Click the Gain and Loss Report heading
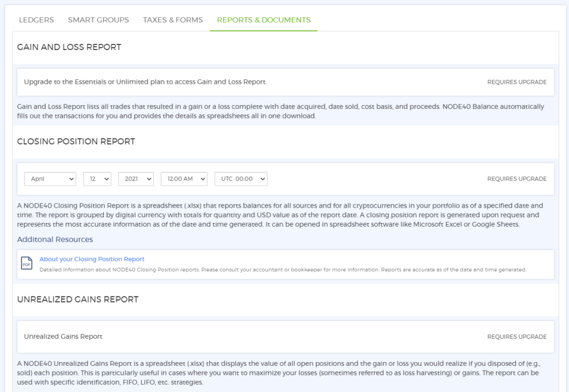The height and width of the screenshot is (392, 569). [x=69, y=47]
